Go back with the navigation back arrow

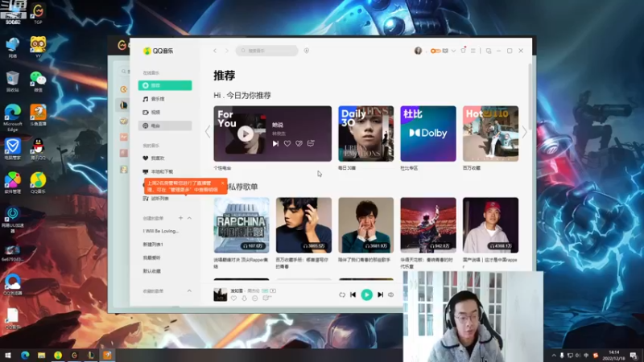215,51
